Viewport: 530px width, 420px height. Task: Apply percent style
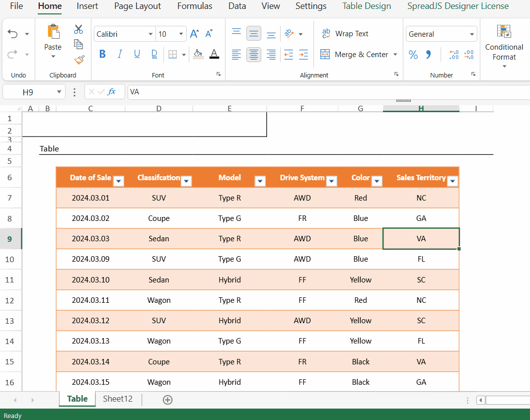point(413,55)
